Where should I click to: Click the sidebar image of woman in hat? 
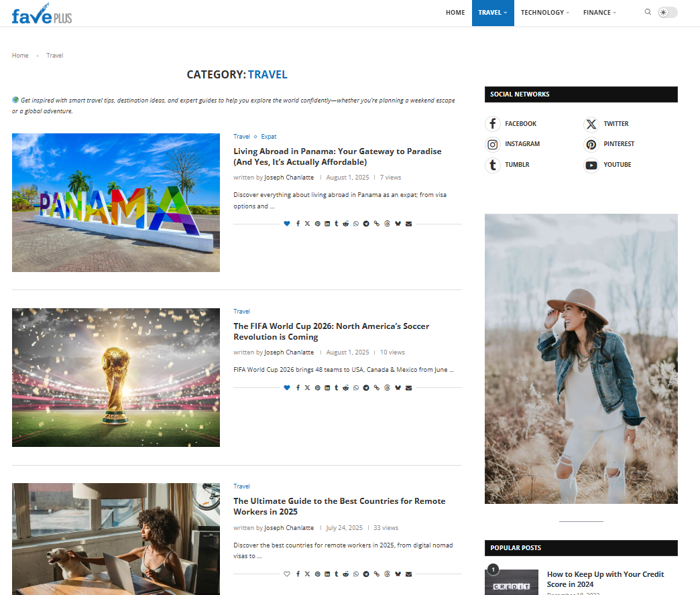point(581,358)
